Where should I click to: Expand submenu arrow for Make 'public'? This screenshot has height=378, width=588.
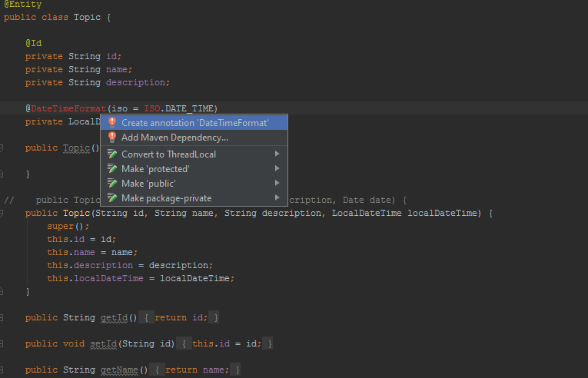(x=277, y=183)
